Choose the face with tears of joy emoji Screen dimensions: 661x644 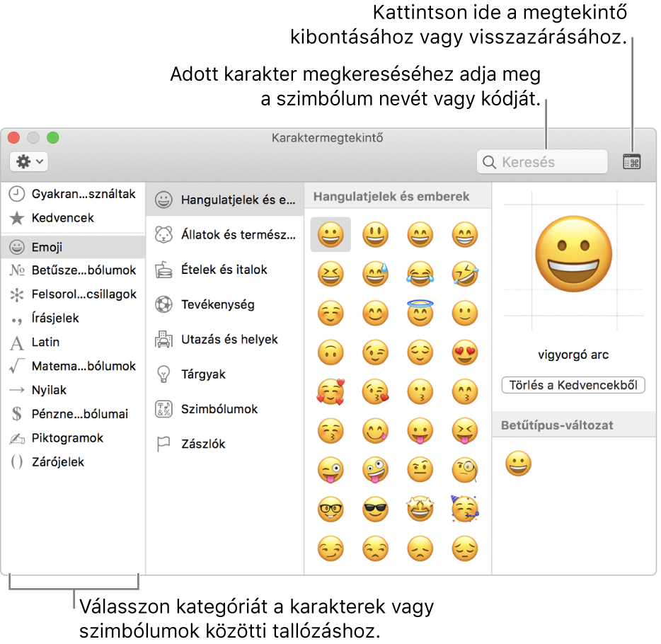(420, 274)
